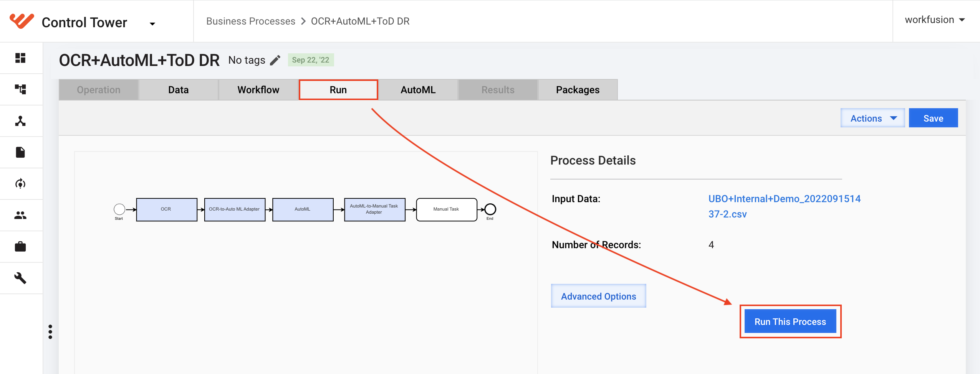The image size is (980, 374).
Task: Open the input data CSV link
Action: coord(785,206)
